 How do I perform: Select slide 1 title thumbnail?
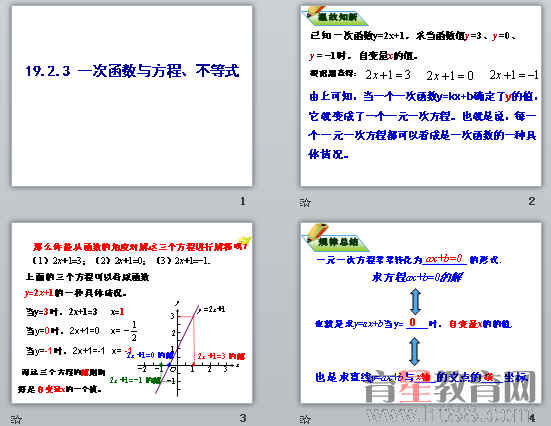132,96
